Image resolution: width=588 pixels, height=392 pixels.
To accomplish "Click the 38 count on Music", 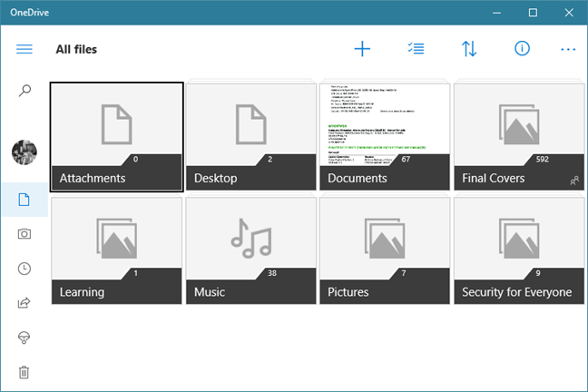I will point(272,273).
